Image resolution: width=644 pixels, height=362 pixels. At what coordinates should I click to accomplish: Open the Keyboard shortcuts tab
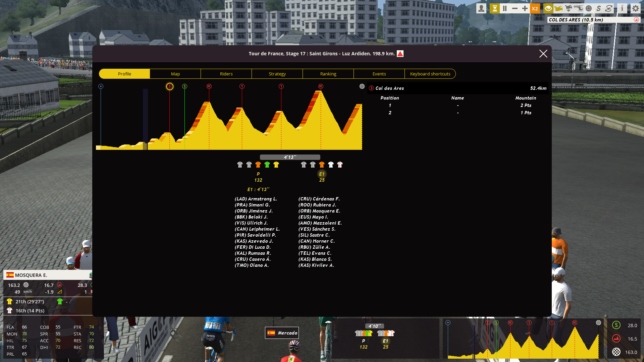(430, 74)
